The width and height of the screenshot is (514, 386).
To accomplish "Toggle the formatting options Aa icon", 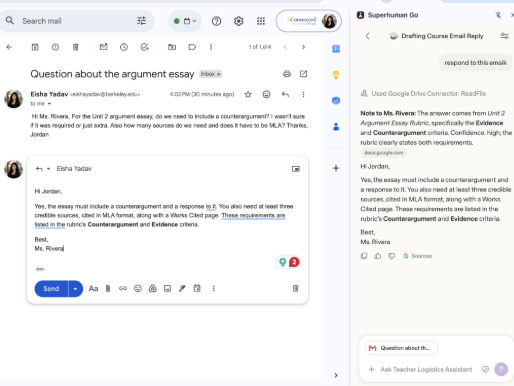I will [93, 288].
